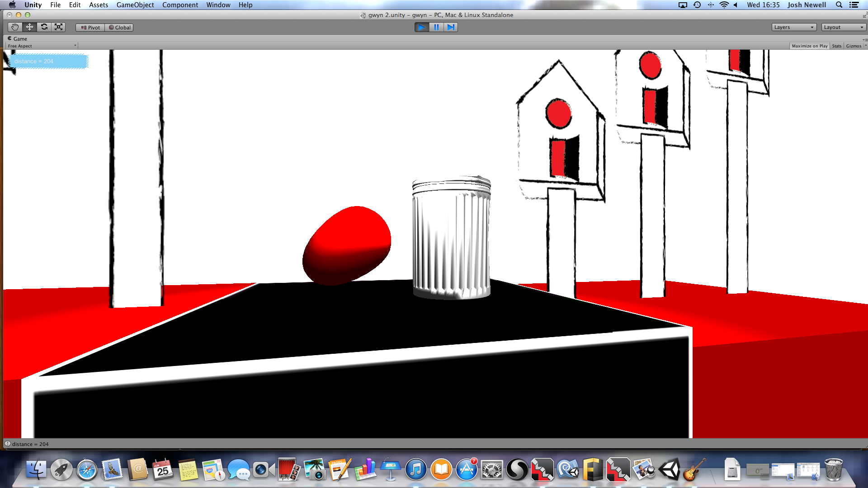
Task: Toggle Maximize on Play
Action: click(809, 46)
